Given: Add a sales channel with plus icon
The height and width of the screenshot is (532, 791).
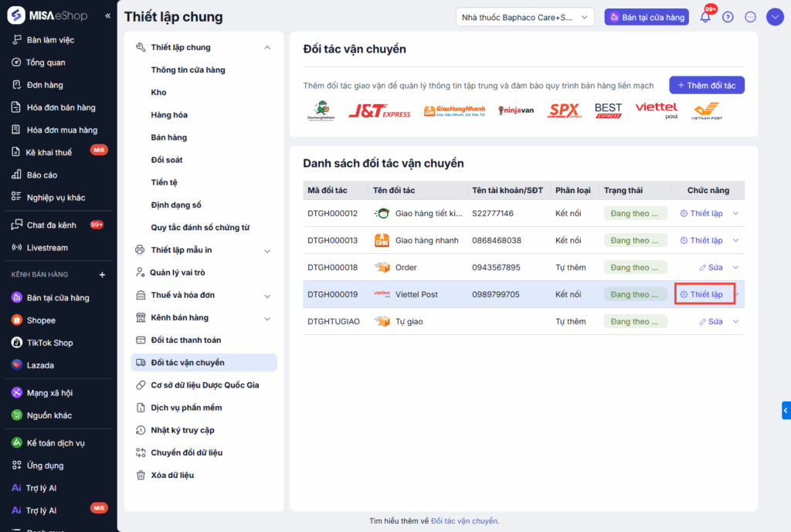Looking at the screenshot, I should pyautogui.click(x=102, y=275).
